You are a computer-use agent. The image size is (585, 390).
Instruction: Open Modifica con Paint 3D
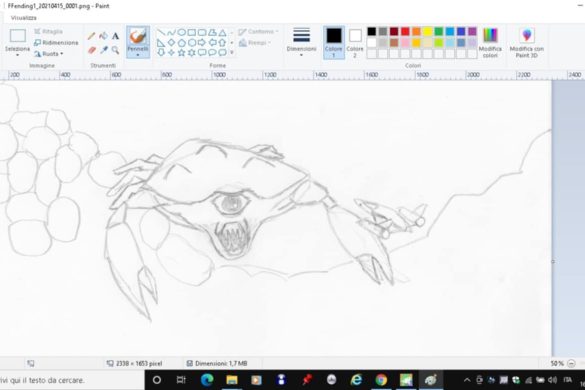pyautogui.click(x=526, y=42)
